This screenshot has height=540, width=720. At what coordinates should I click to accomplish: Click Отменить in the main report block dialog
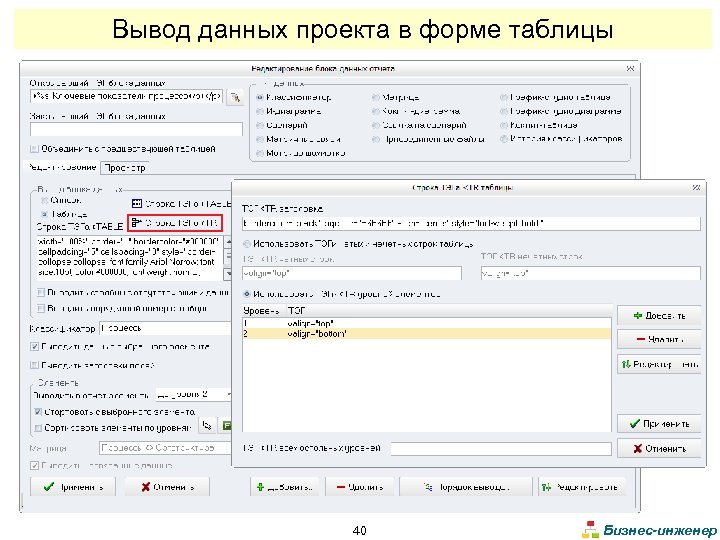167,487
